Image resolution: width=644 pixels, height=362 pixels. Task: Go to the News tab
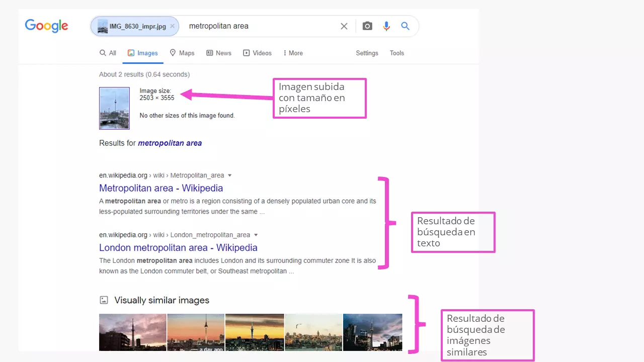click(219, 53)
